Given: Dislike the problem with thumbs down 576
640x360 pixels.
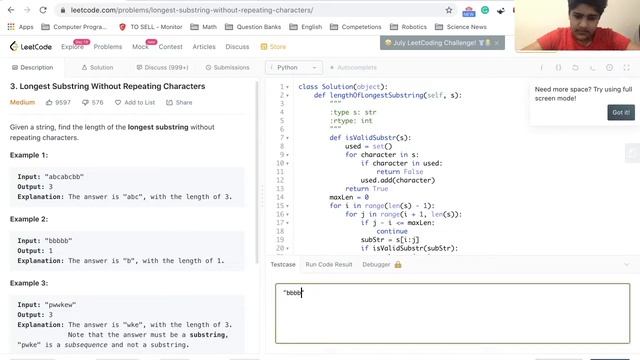Looking at the screenshot, I should (x=93, y=102).
